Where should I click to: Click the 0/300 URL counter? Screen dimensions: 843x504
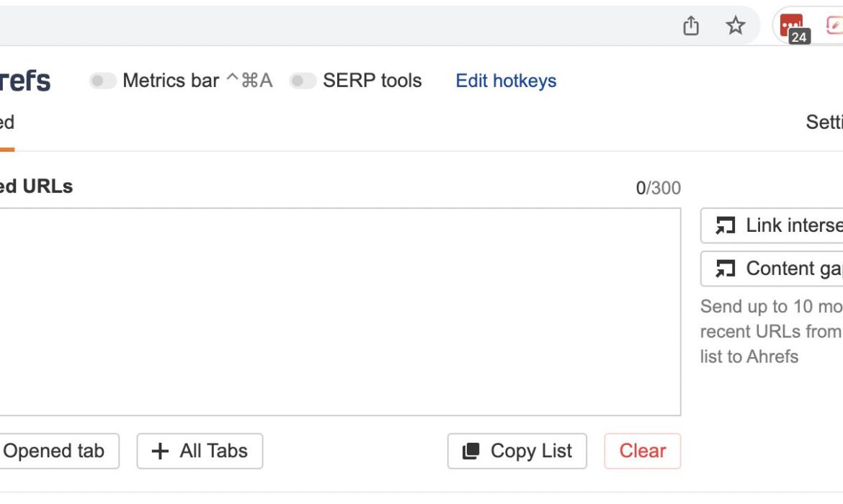click(x=658, y=189)
